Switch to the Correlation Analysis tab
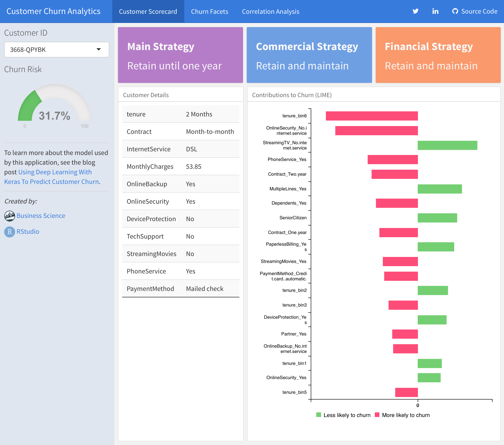 point(271,11)
